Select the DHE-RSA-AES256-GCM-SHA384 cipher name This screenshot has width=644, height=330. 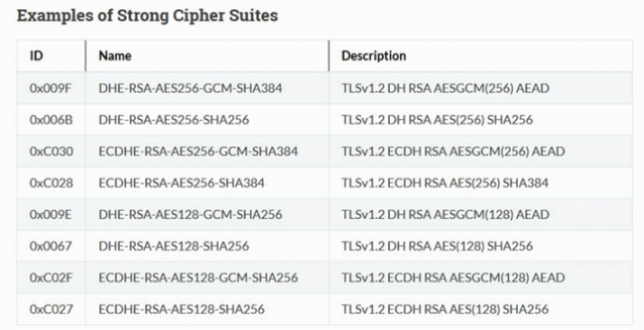(190, 88)
